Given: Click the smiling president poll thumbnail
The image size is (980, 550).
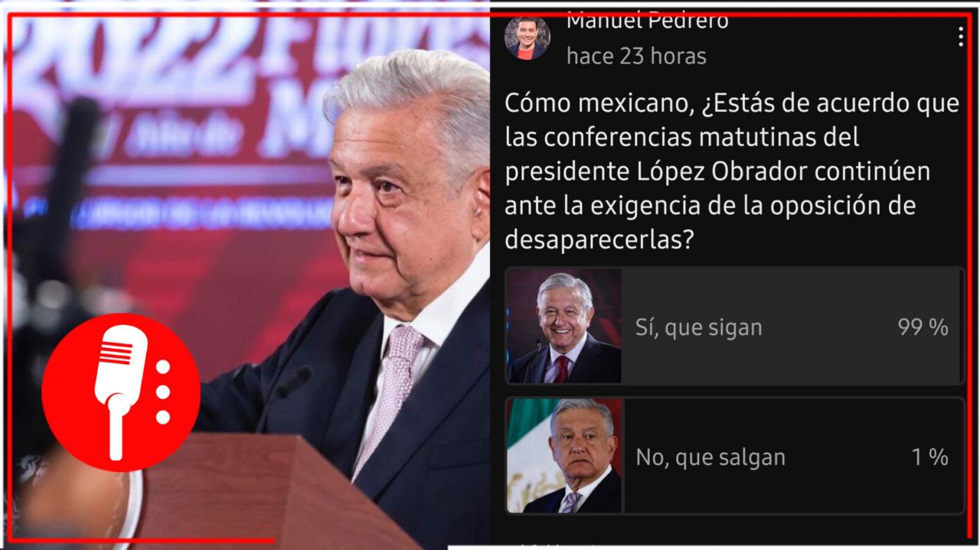Looking at the screenshot, I should click(564, 326).
